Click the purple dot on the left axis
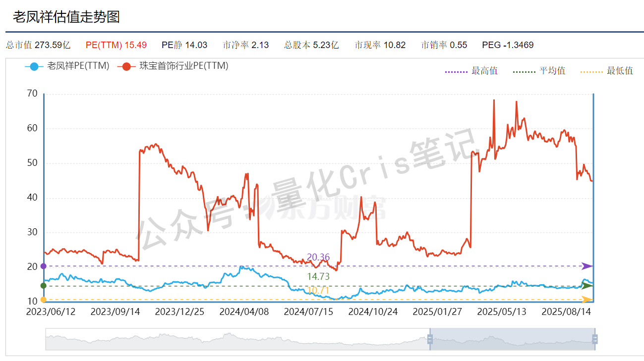Image resolution: width=644 pixels, height=361 pixels. coord(44,266)
